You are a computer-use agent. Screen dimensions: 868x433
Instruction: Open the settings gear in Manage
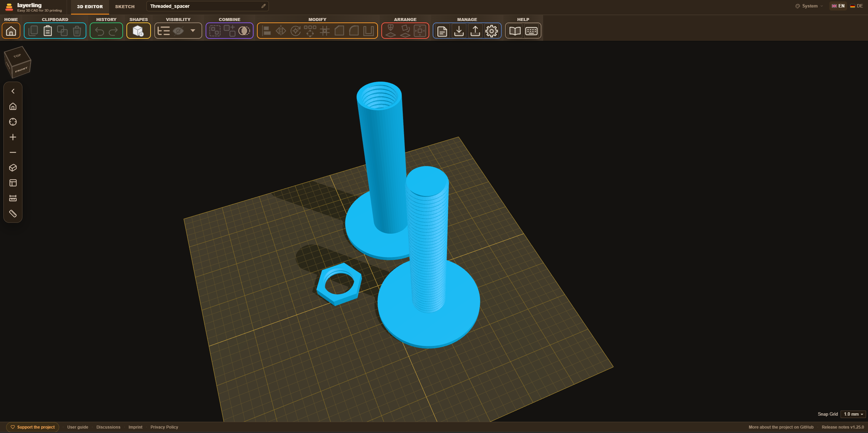tap(491, 31)
